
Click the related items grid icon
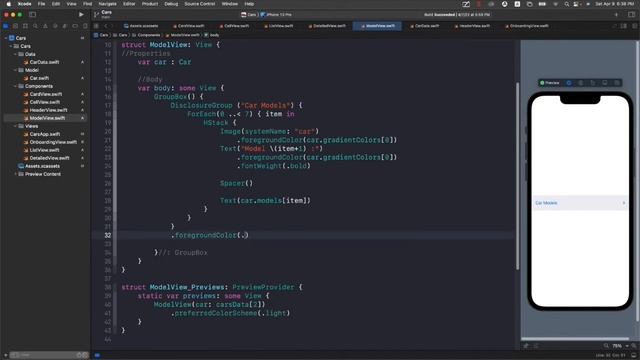pyautogui.click(x=96, y=26)
